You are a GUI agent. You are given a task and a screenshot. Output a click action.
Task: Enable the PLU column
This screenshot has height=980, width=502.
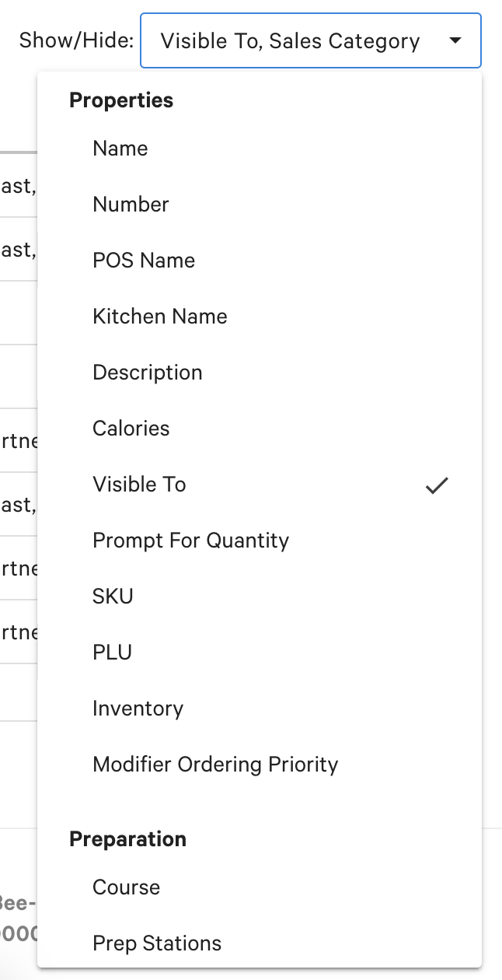(113, 653)
